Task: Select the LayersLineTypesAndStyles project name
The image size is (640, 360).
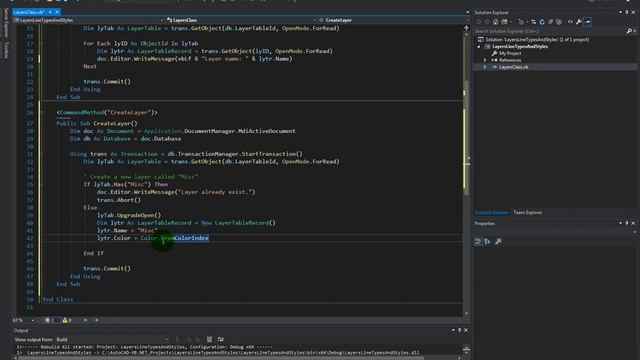Action: (520, 47)
